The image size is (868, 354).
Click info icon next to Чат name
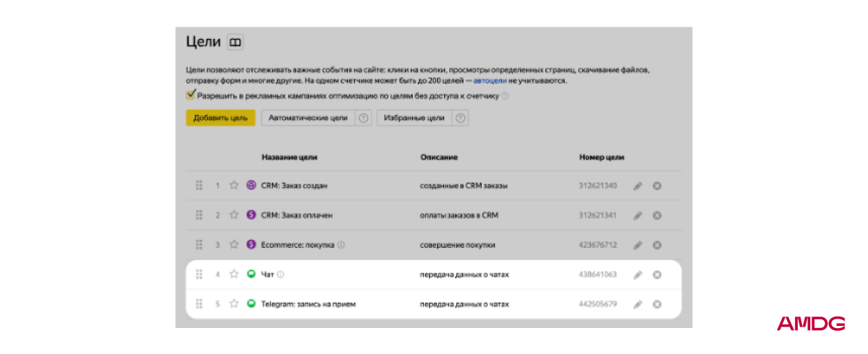(281, 275)
